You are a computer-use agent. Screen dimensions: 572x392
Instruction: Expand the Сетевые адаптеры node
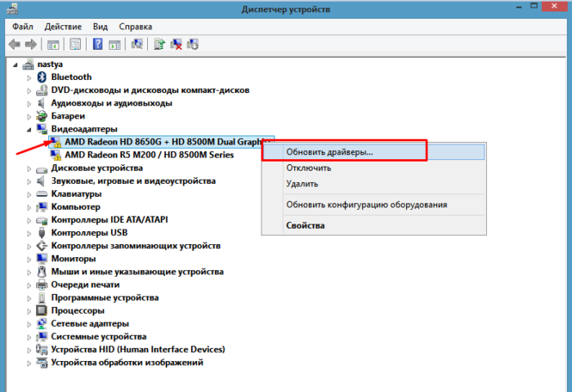tap(30, 323)
